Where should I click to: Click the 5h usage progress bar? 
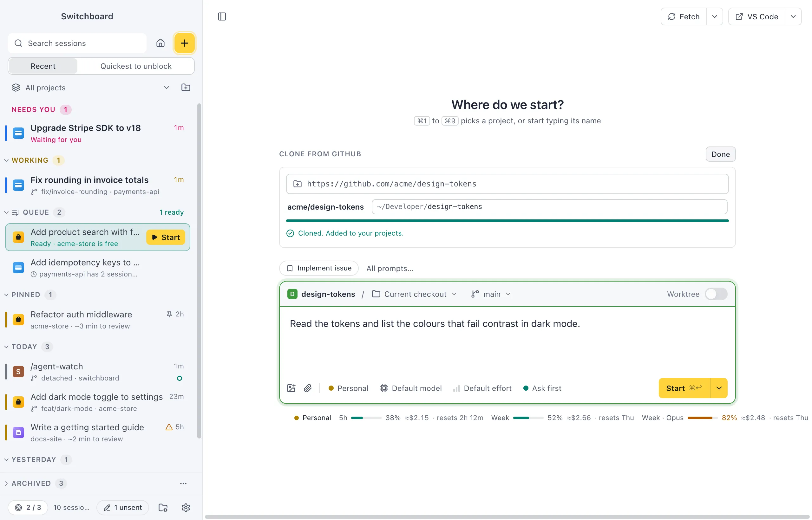pyautogui.click(x=366, y=418)
